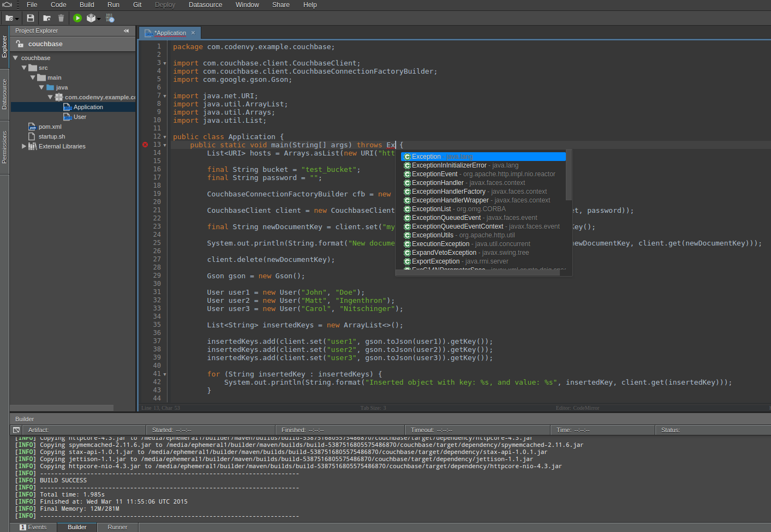Open the Git menu

(137, 5)
